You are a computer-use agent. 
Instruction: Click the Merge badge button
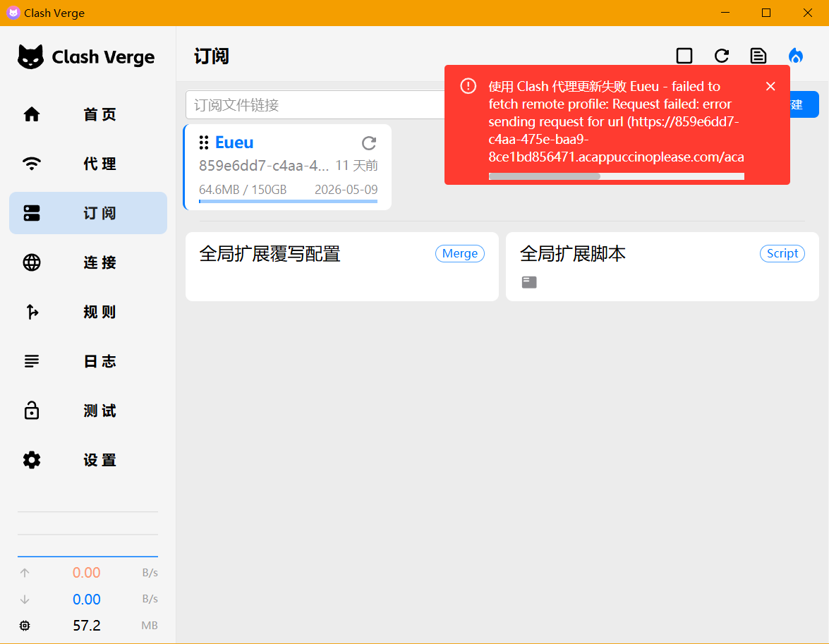[459, 254]
